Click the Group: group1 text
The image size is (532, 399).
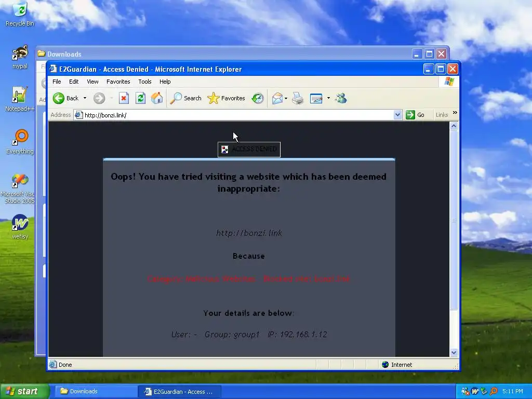point(232,335)
